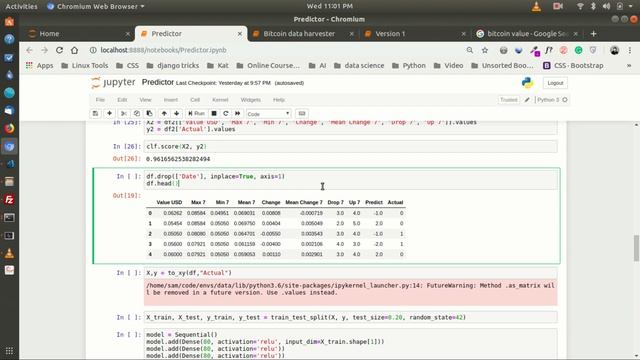Open the View menu in Jupyter

click(145, 100)
